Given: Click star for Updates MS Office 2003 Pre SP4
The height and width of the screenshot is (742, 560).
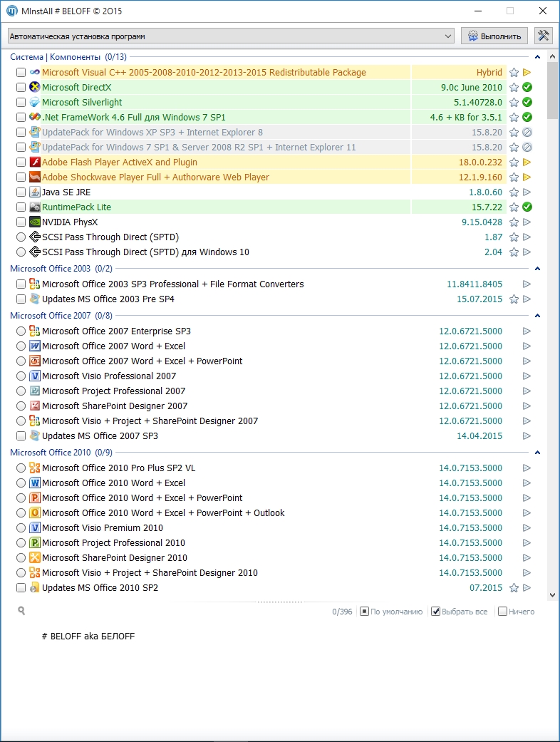Looking at the screenshot, I should click(514, 299).
